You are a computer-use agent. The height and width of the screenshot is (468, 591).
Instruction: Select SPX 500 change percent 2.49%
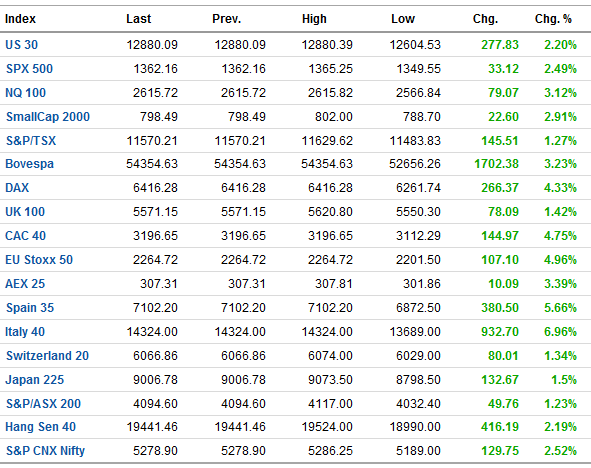tap(560, 69)
